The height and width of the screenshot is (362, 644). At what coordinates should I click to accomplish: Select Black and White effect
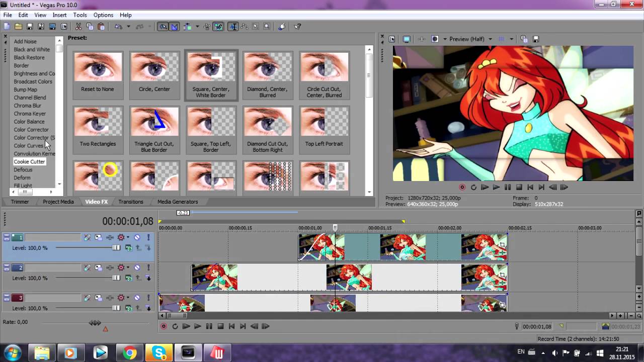(x=32, y=49)
